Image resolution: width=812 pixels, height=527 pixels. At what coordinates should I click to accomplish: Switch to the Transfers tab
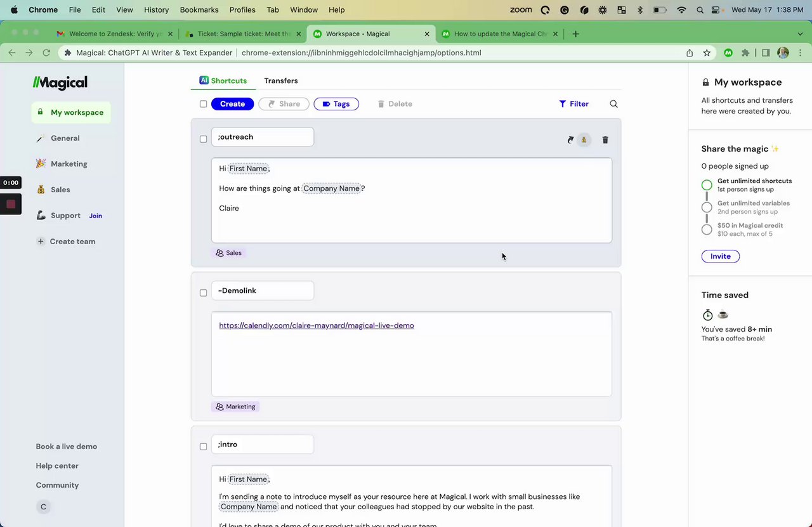(x=281, y=81)
